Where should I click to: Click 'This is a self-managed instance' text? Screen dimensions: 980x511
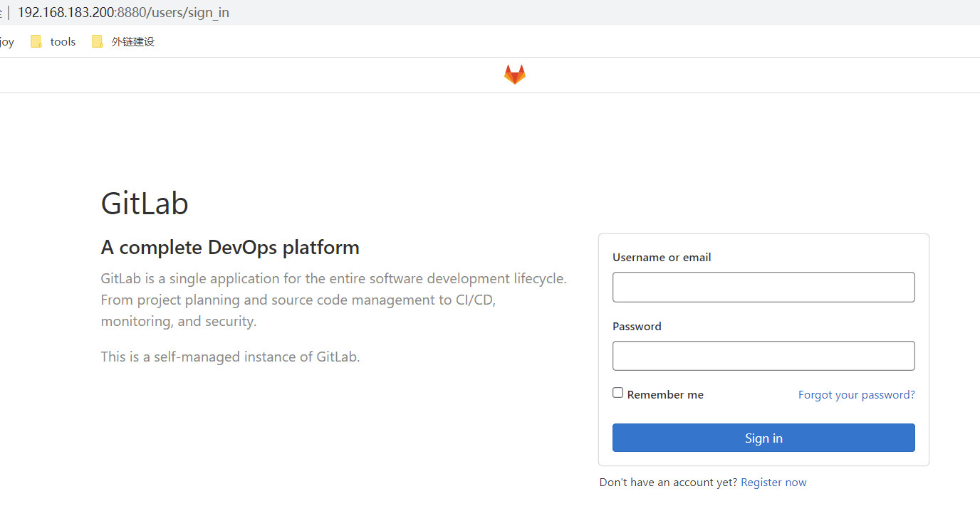[230, 357]
